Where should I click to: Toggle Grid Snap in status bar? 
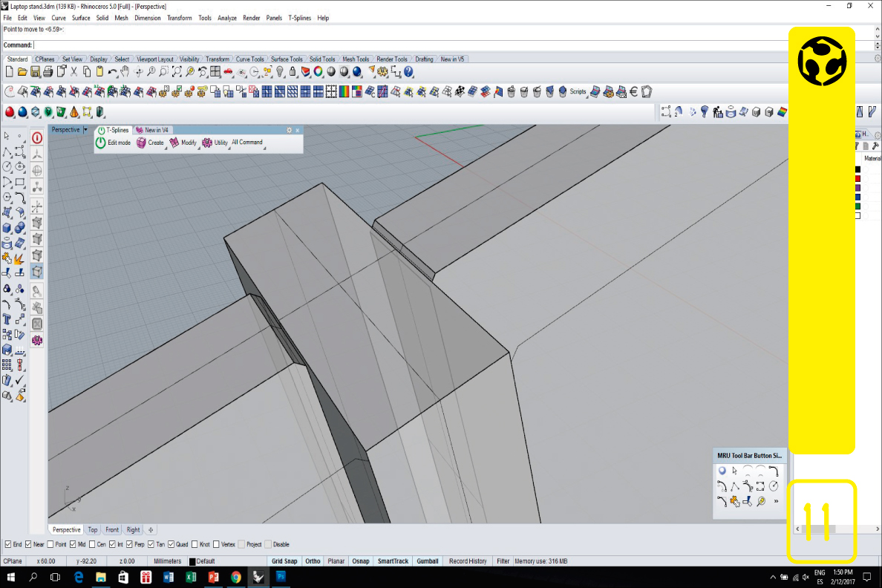pos(284,561)
